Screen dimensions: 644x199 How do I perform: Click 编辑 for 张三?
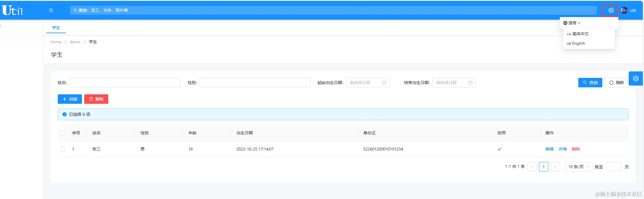549,149
